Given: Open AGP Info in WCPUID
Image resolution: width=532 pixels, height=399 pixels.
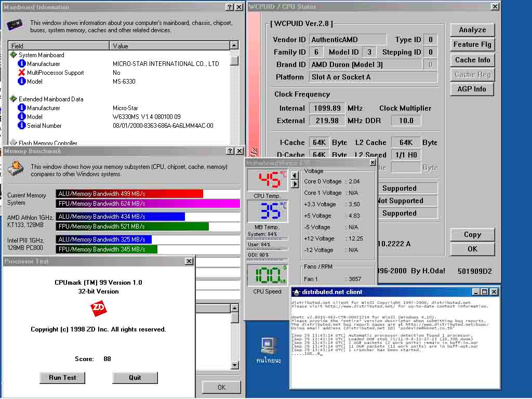Looking at the screenshot, I should click(x=472, y=89).
